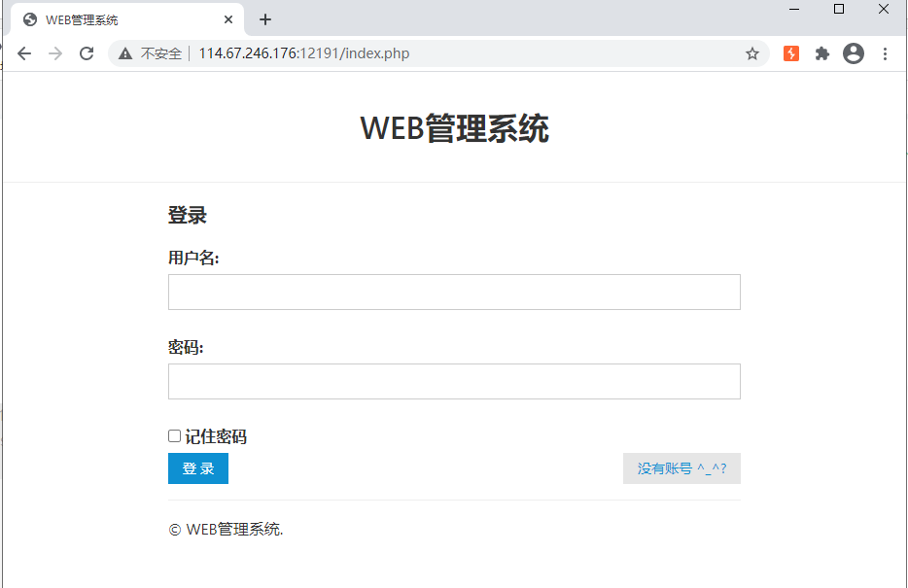Open the extensions puzzle piece icon

tap(821, 53)
